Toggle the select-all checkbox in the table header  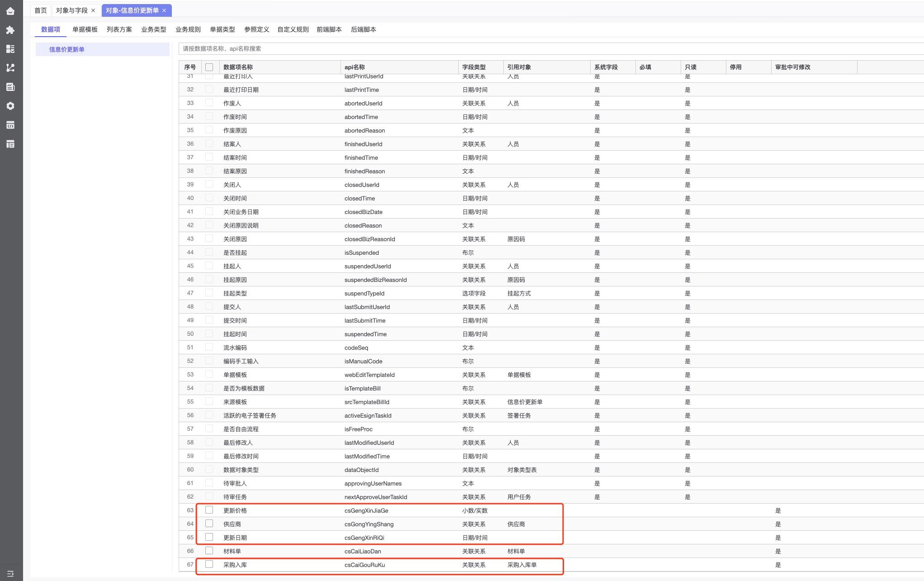[x=209, y=67]
